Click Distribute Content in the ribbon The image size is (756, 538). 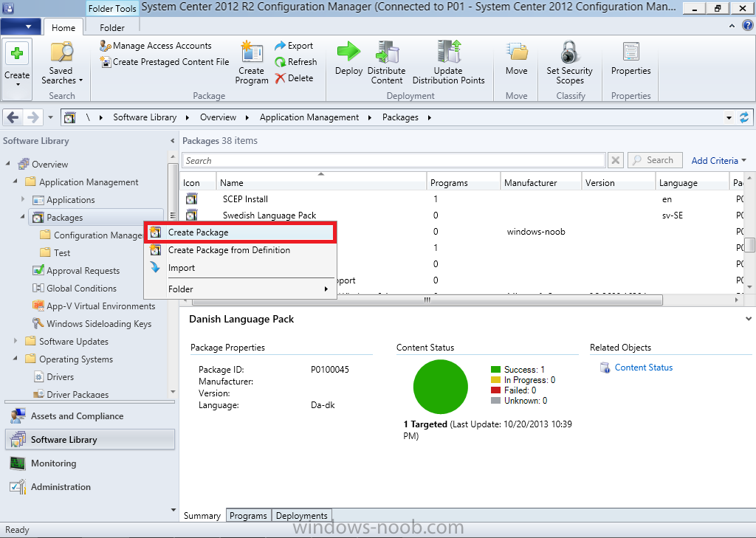click(386, 63)
